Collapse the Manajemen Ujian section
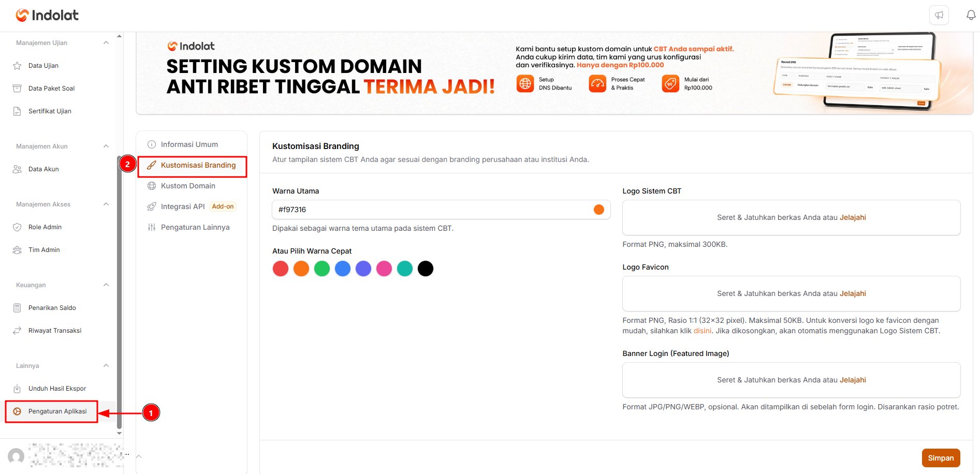This screenshot has width=980, height=474. coord(106,43)
